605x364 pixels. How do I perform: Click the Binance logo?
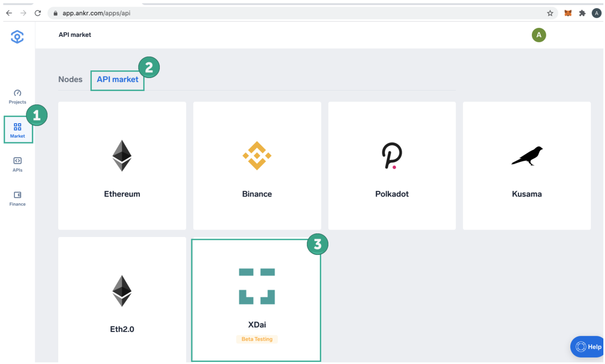257,156
